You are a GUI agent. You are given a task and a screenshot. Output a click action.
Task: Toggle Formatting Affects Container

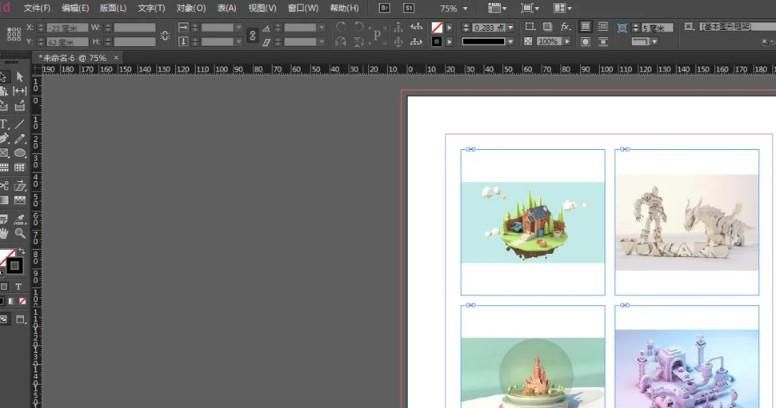[4, 287]
